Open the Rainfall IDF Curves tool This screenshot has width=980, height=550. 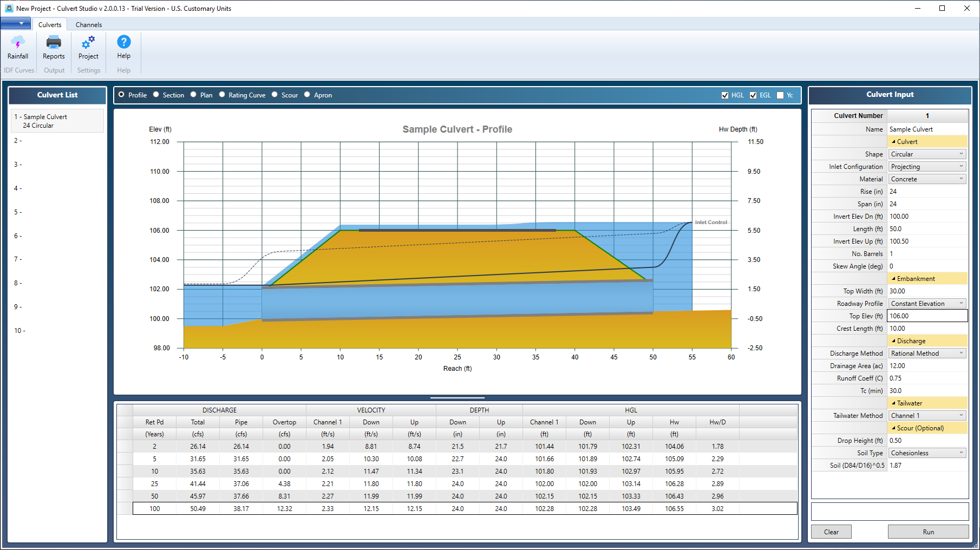18,47
